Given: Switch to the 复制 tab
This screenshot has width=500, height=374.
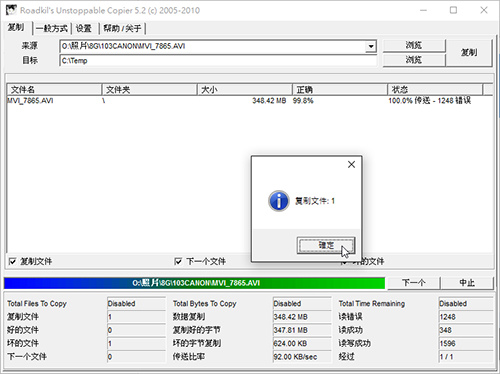Looking at the screenshot, I should [16, 28].
